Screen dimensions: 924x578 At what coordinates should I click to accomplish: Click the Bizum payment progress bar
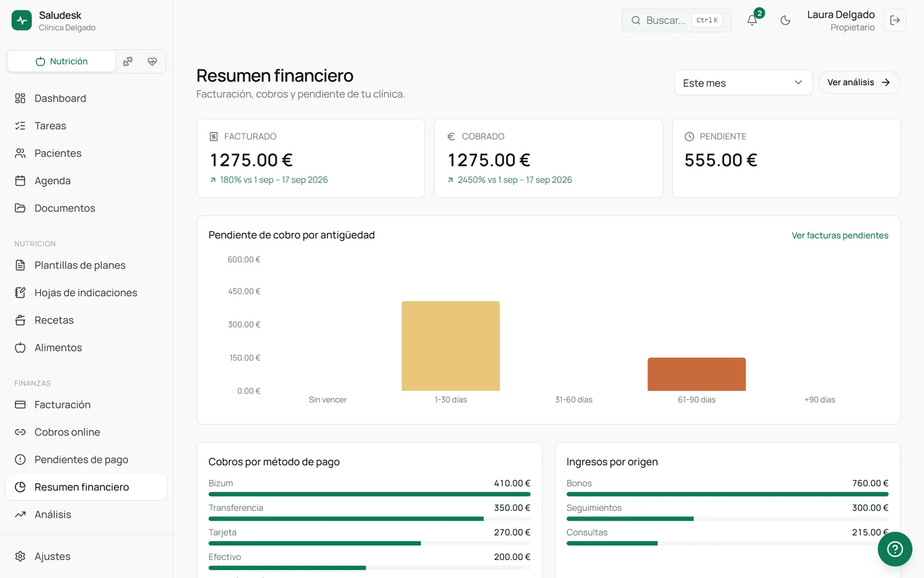coord(369,494)
